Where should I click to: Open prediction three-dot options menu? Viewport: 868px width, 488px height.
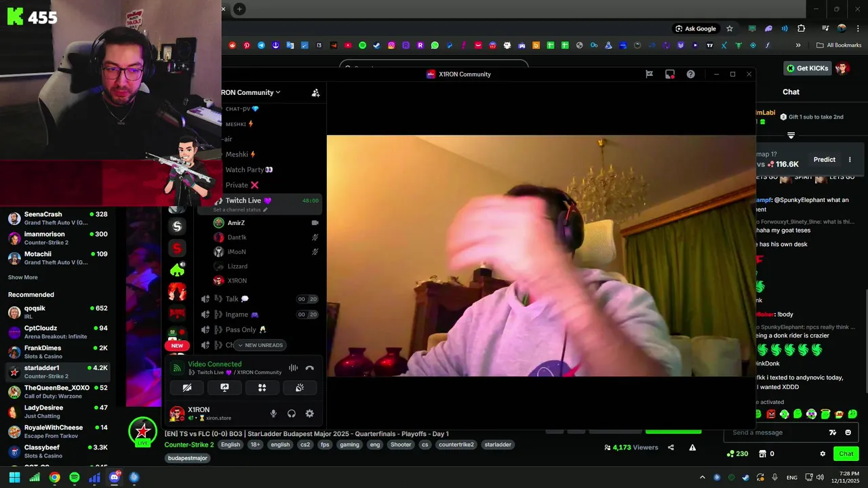pyautogui.click(x=850, y=159)
